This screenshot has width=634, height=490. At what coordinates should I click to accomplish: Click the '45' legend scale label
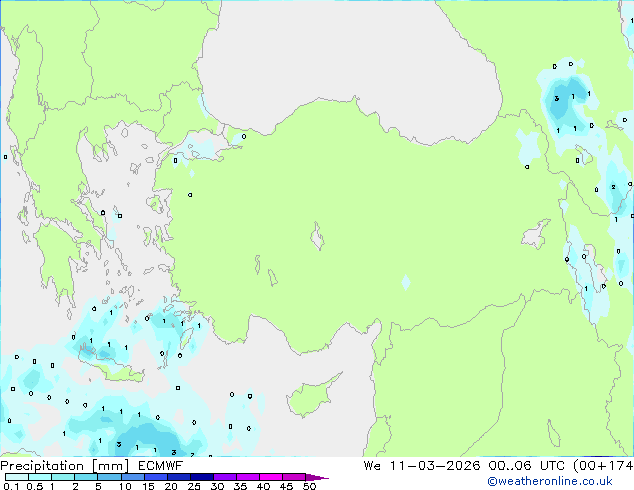pos(286,486)
